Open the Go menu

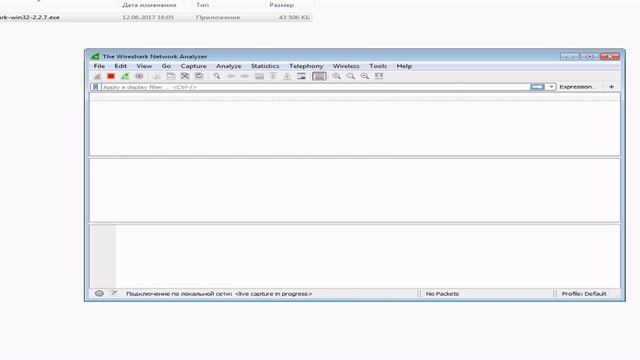point(166,66)
